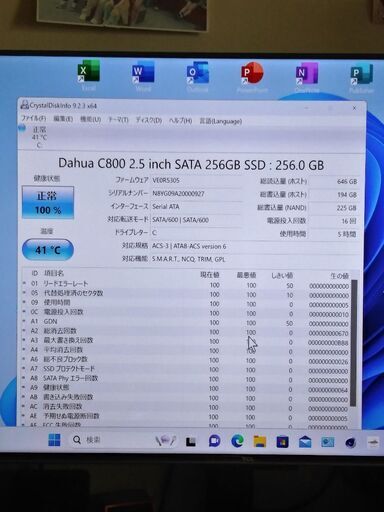
Task: Open Microsoft Store from the taskbar
Action: pos(282,442)
